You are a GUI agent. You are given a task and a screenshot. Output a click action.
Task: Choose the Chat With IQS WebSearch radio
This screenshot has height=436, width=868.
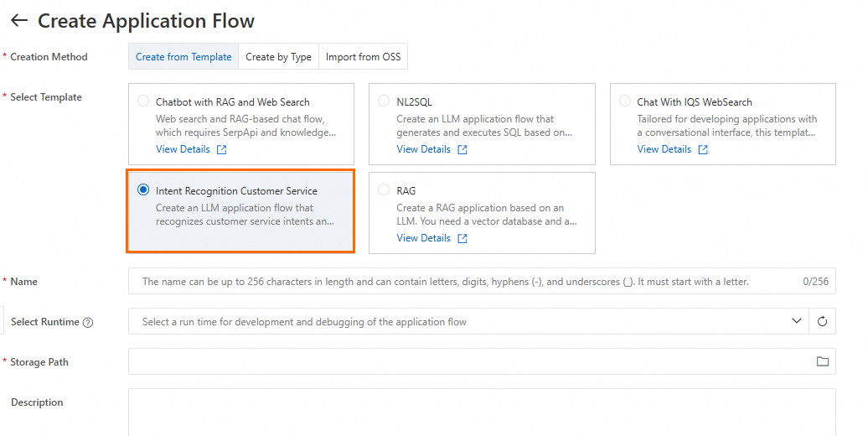click(x=624, y=101)
